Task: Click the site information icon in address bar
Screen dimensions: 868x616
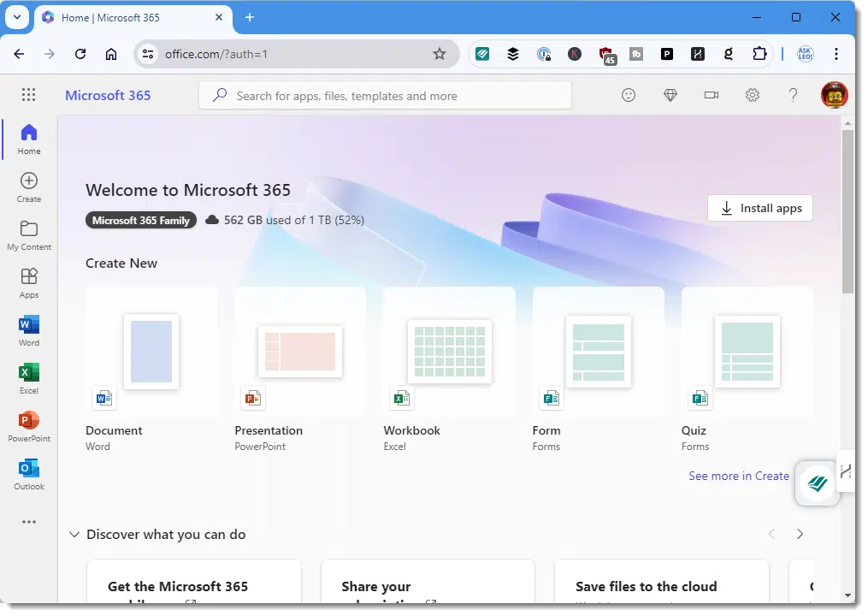Action: pos(148,54)
